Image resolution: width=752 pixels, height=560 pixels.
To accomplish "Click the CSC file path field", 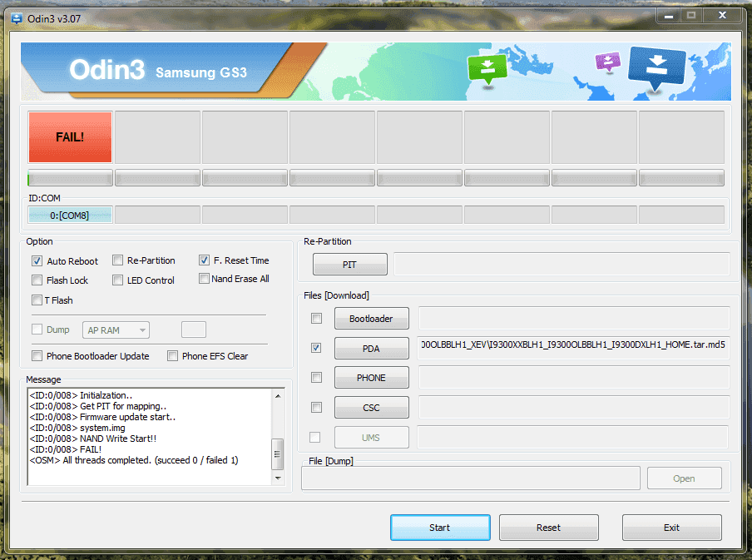I will pyautogui.click(x=574, y=408).
